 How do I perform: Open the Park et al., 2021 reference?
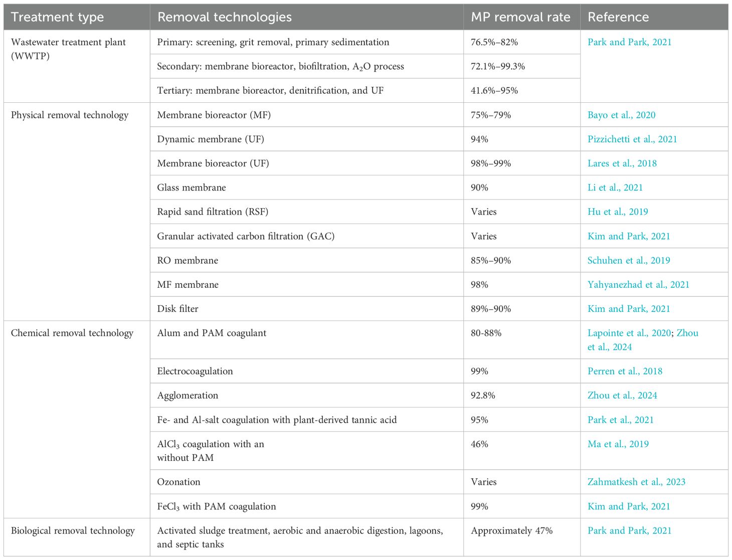tap(620, 420)
